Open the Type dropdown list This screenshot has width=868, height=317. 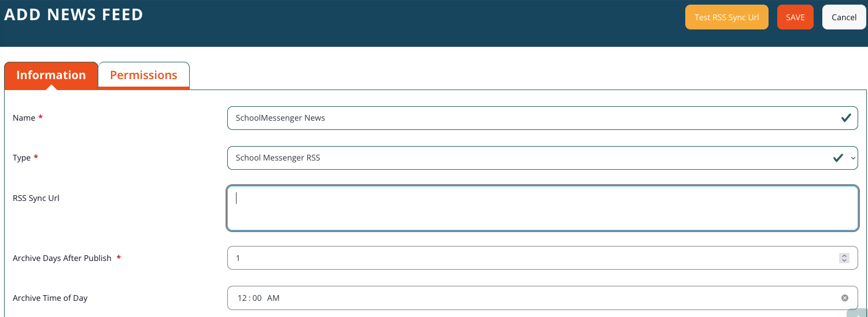pyautogui.click(x=520, y=158)
